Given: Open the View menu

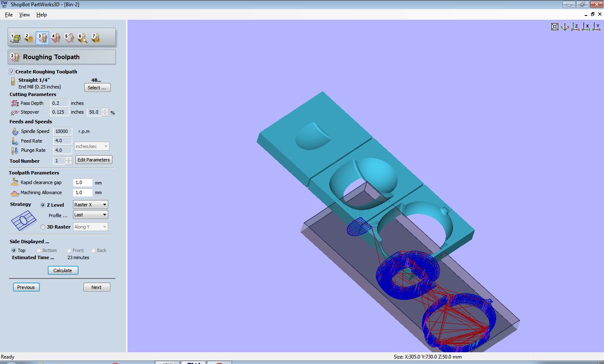Looking at the screenshot, I should pyautogui.click(x=24, y=15).
